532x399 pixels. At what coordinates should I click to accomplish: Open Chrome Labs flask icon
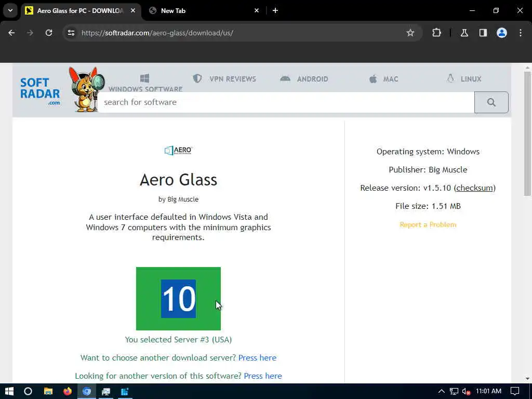464,33
